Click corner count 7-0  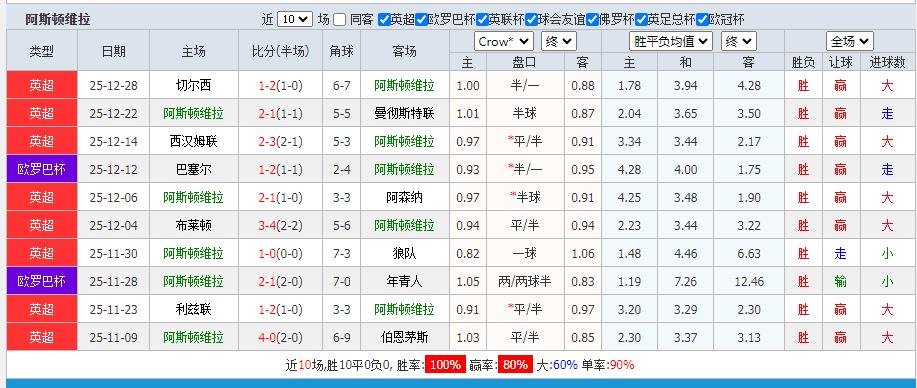coord(342,281)
